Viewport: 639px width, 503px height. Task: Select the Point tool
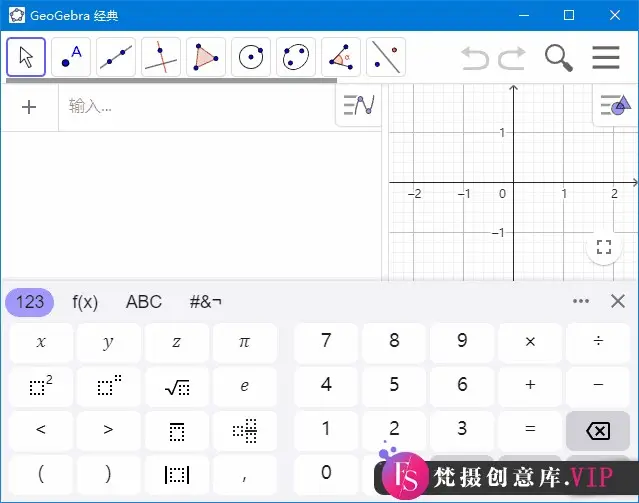pyautogui.click(x=71, y=57)
